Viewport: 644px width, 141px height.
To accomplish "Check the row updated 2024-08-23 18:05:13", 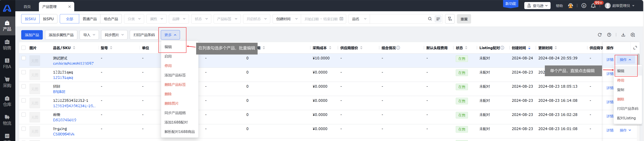I will pyautogui.click(x=24, y=86).
